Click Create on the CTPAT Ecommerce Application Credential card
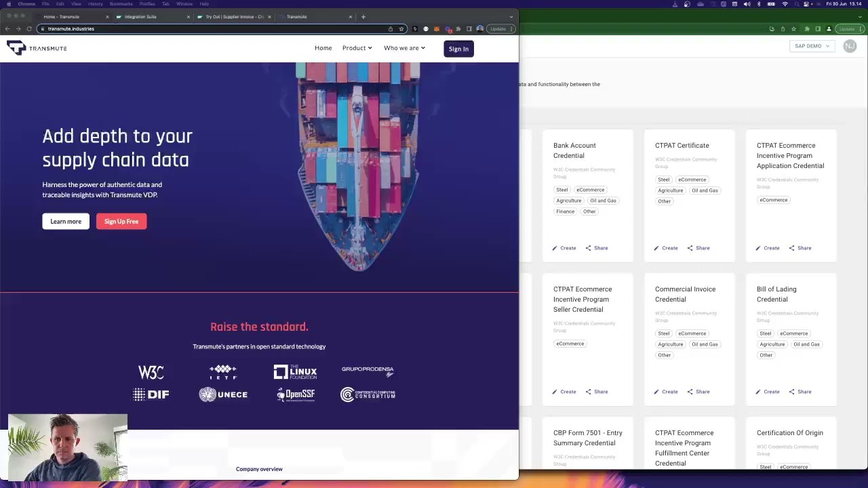Viewport: 868px width, 488px height. (x=768, y=248)
